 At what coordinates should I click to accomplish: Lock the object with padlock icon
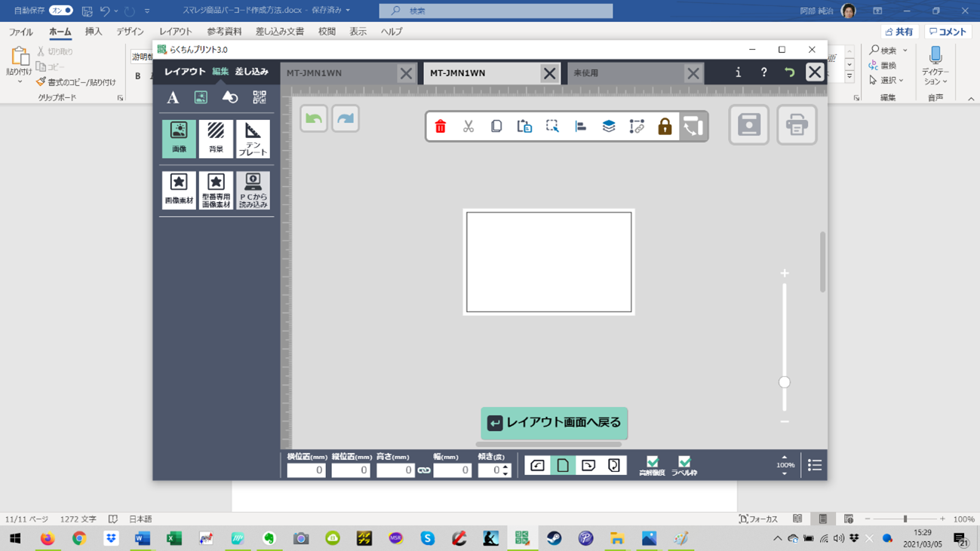(665, 127)
